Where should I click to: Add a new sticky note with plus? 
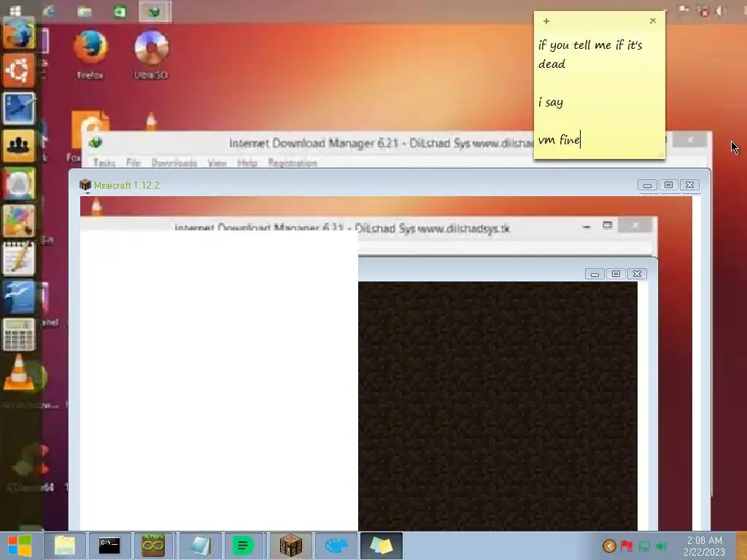pos(546,21)
